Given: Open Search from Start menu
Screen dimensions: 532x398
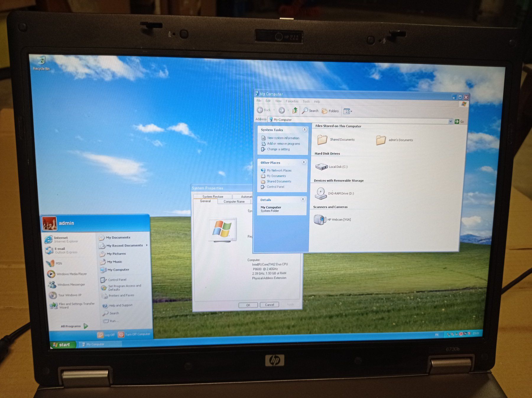Looking at the screenshot, I should click(x=111, y=313).
